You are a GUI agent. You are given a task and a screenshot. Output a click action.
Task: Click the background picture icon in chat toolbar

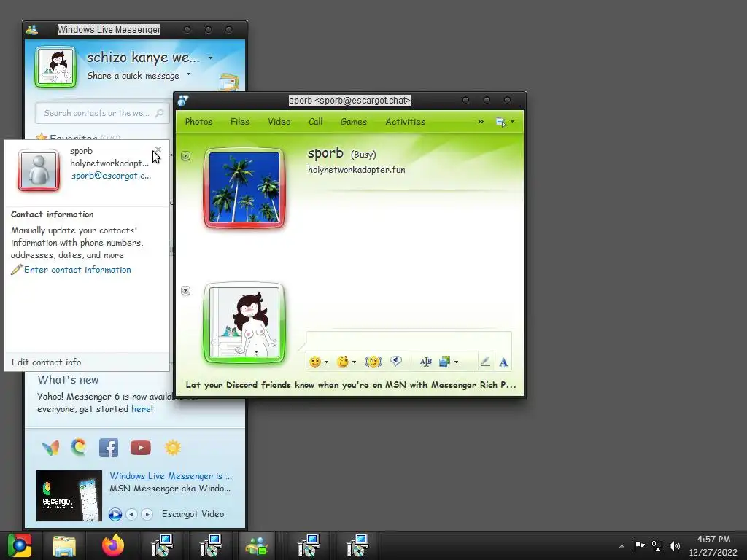click(x=444, y=362)
